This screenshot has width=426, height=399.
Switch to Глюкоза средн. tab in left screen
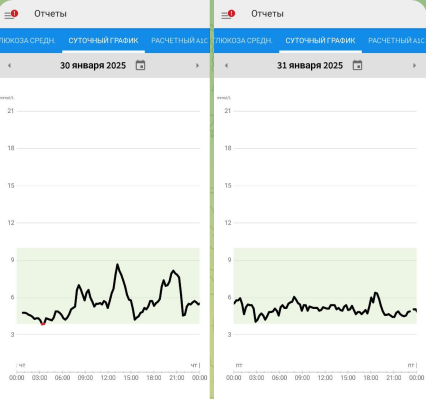[x=27, y=41]
